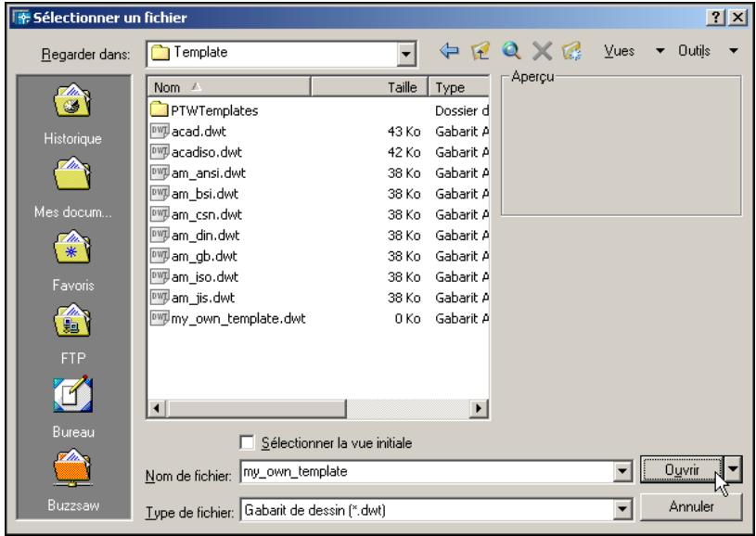Expand the Regarder dans folder dropdown
756x536 pixels.
pos(406,54)
